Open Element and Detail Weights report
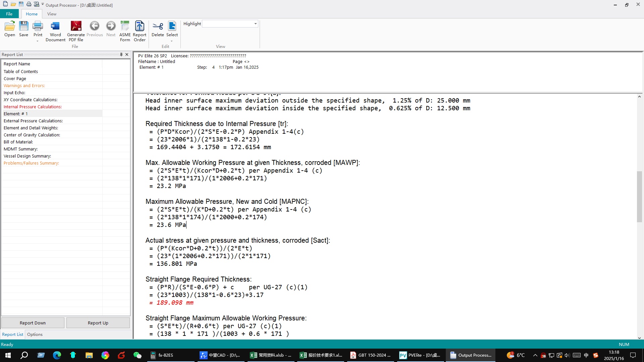 coord(31,128)
